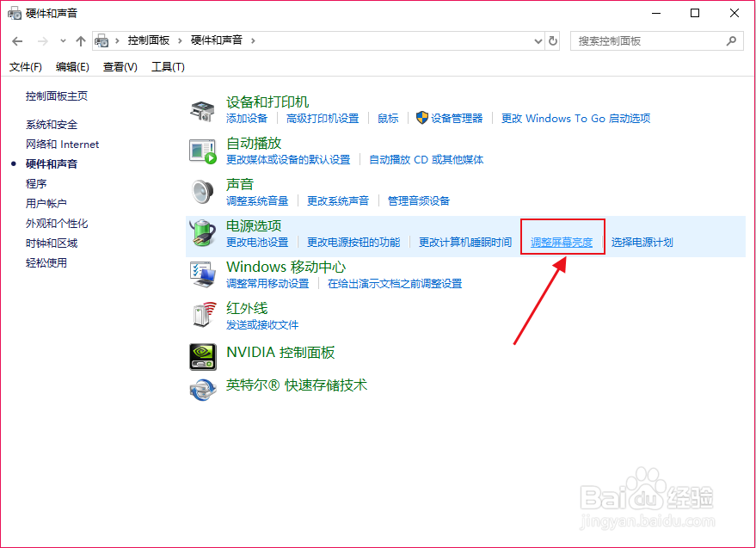The height and width of the screenshot is (548, 756).
Task: Open the NVIDIA 控制面板 icon
Action: click(202, 356)
